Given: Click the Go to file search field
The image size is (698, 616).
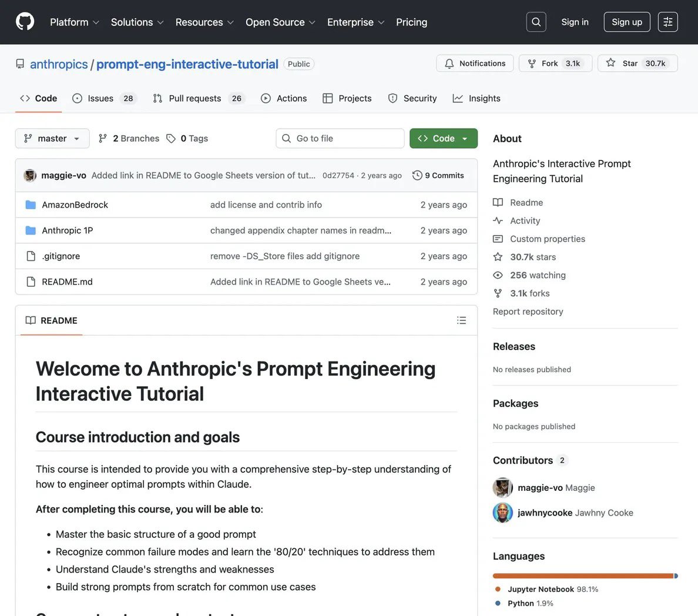Looking at the screenshot, I should tap(340, 139).
